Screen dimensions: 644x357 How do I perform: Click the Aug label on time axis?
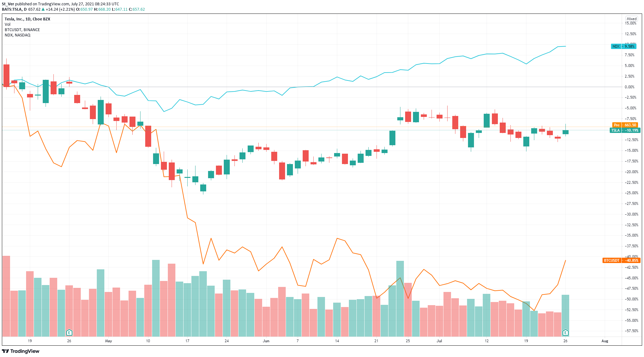pyautogui.click(x=605, y=341)
